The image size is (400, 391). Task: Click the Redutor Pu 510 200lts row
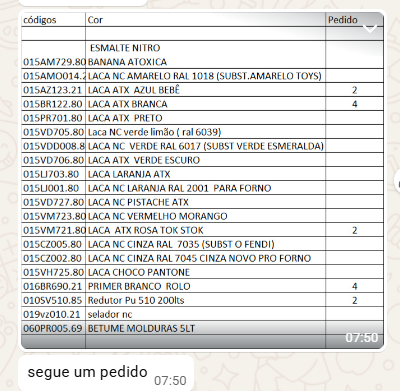(202, 300)
